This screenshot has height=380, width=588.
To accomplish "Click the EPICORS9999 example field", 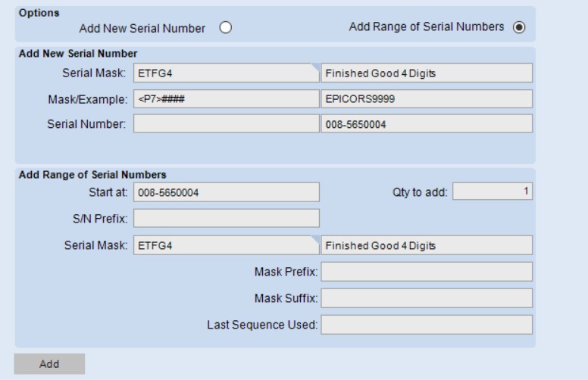I will tap(427, 99).
